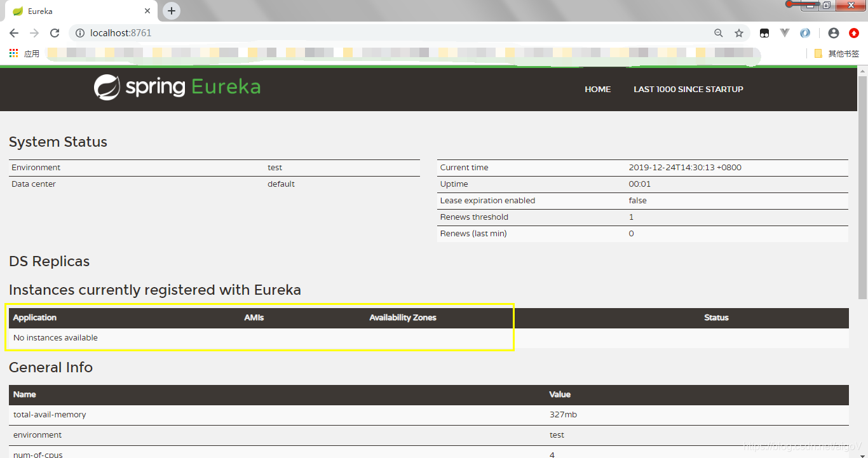Click the Lease expiration enabled label
This screenshot has width=868, height=458.
tap(488, 201)
